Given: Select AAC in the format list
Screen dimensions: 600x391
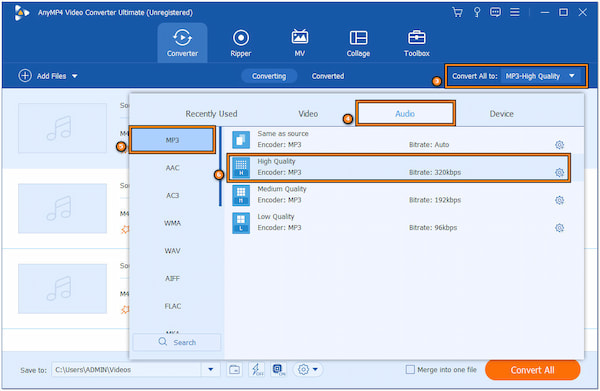Looking at the screenshot, I should tap(172, 168).
